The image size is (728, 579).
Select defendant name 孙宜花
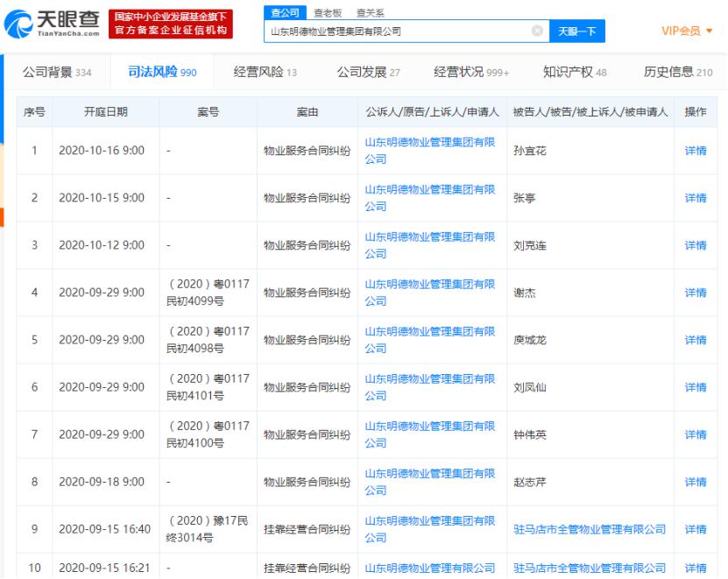530,151
